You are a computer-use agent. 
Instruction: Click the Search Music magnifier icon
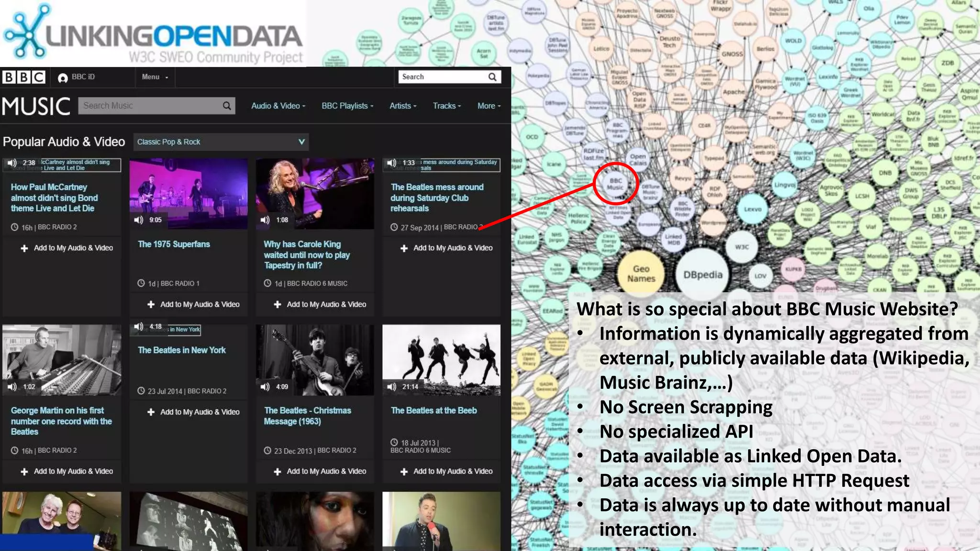tap(227, 106)
